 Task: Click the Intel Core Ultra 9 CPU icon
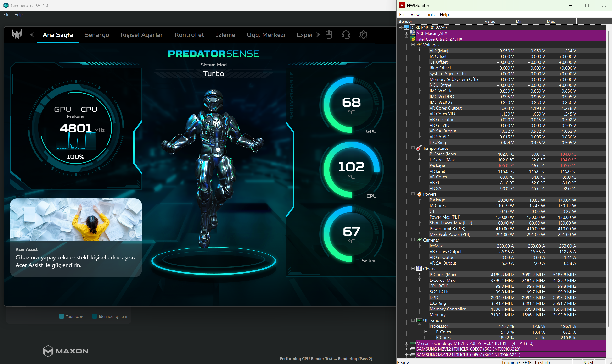413,39
